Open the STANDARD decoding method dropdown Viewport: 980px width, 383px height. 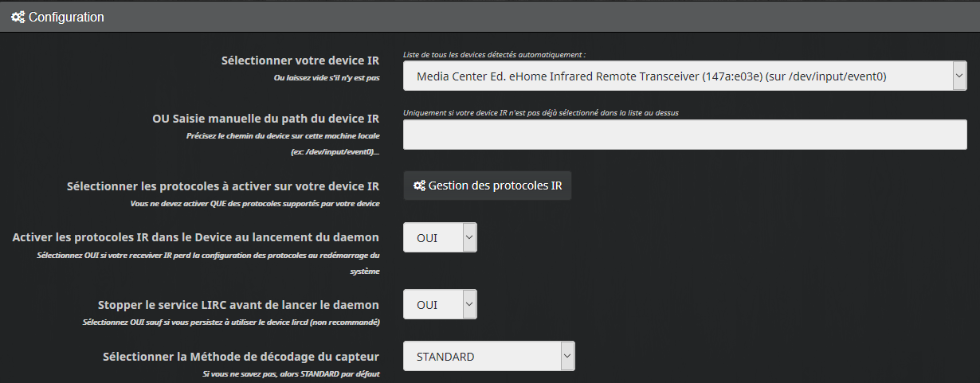pyautogui.click(x=488, y=356)
